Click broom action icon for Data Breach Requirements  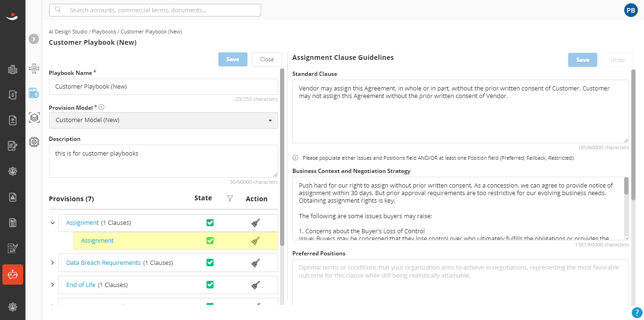click(256, 263)
